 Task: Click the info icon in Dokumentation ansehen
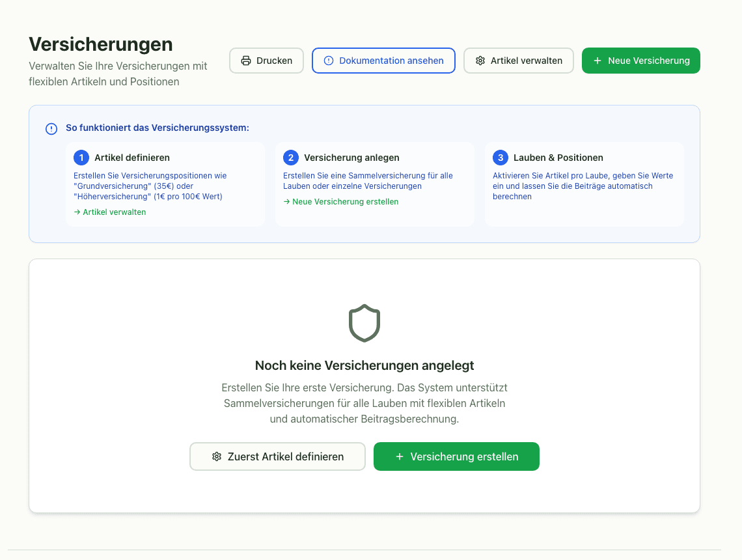(x=329, y=61)
